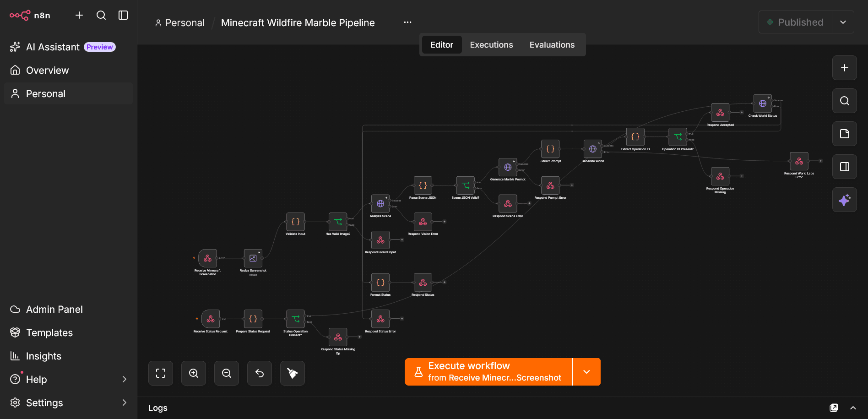The height and width of the screenshot is (419, 868).
Task: Open execute workflow trigger dropdown
Action: point(586,372)
